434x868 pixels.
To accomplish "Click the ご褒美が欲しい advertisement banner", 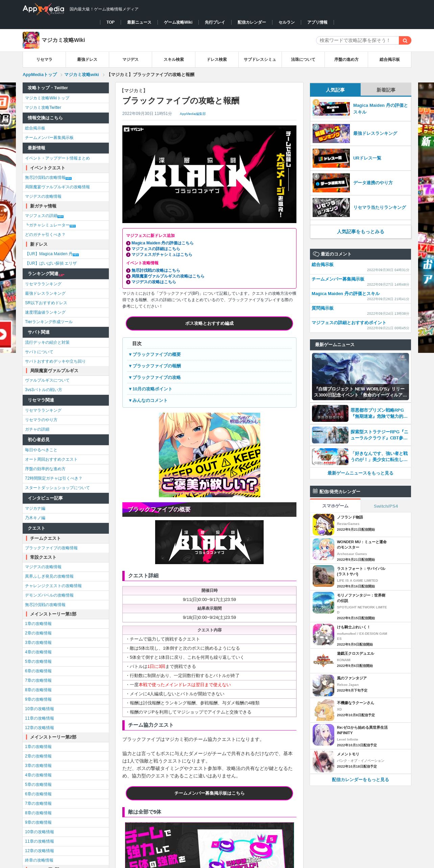I will coord(209,455).
